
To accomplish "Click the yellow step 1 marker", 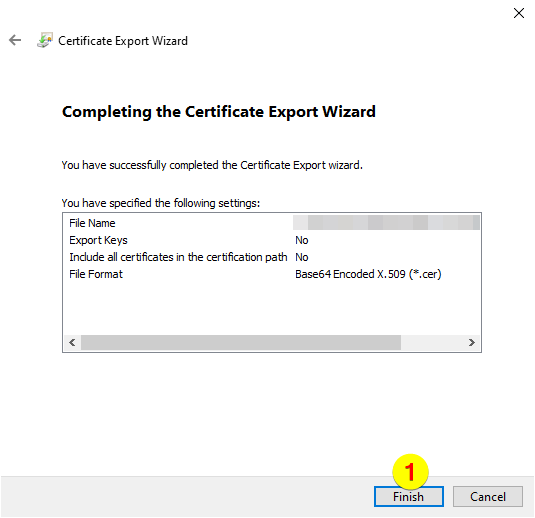I will pyautogui.click(x=410, y=472).
